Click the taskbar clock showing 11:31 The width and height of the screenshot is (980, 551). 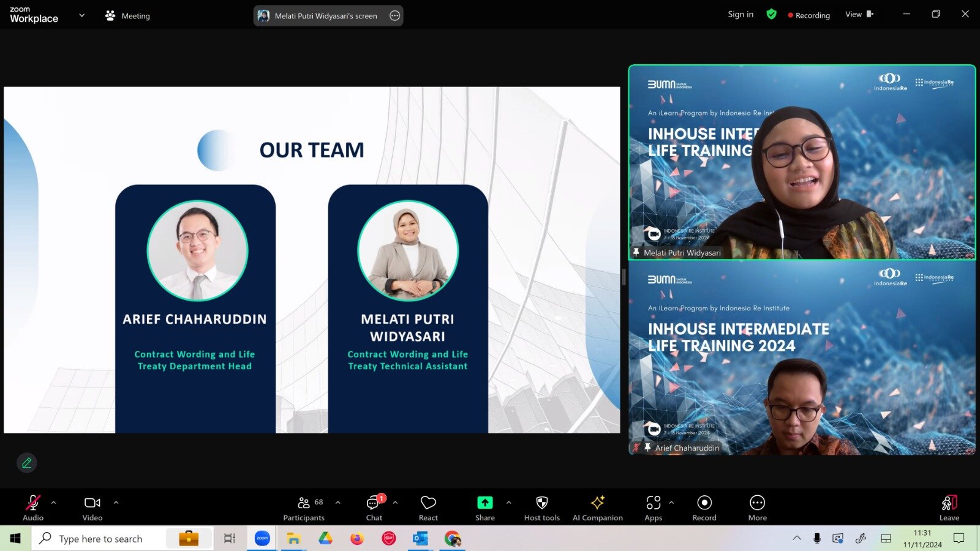[922, 539]
